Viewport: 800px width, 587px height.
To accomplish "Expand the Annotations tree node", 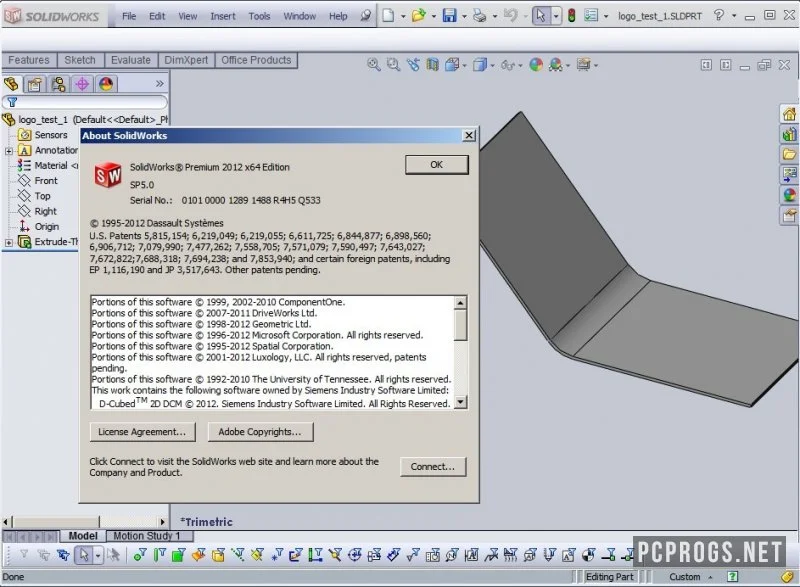I will point(9,151).
